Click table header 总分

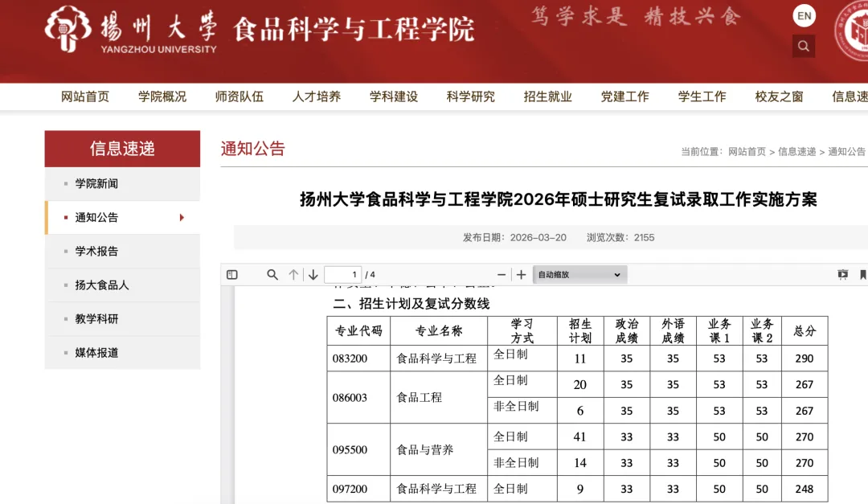pos(805,331)
